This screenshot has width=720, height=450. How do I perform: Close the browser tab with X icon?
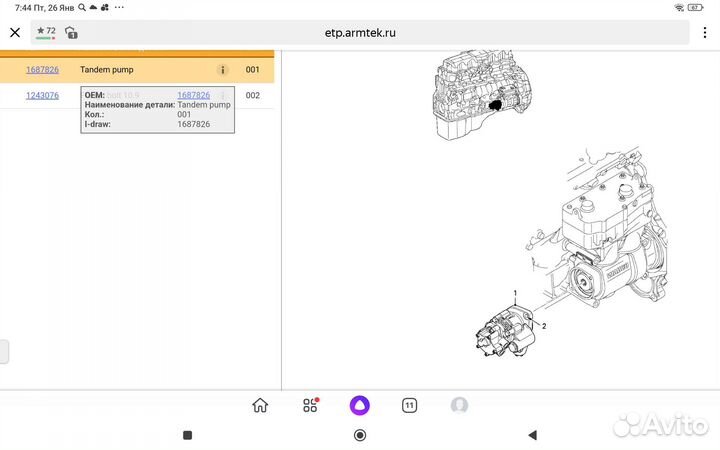15,33
